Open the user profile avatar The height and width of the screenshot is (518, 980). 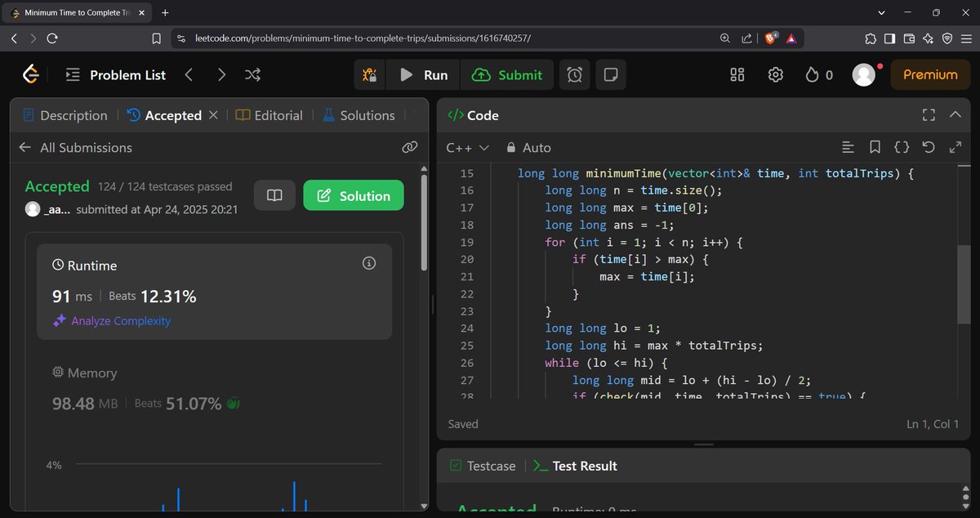tap(863, 74)
